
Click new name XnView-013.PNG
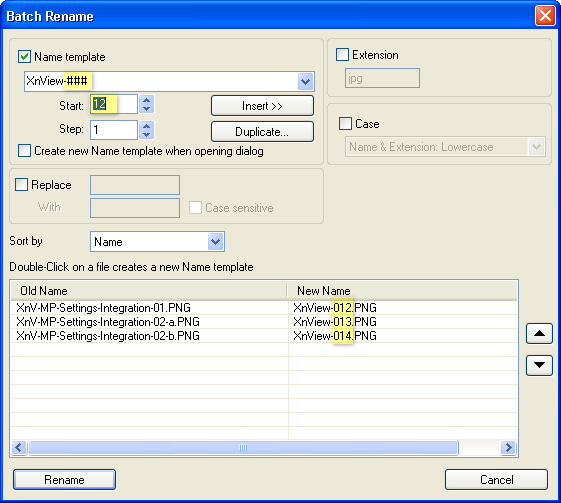(x=335, y=322)
